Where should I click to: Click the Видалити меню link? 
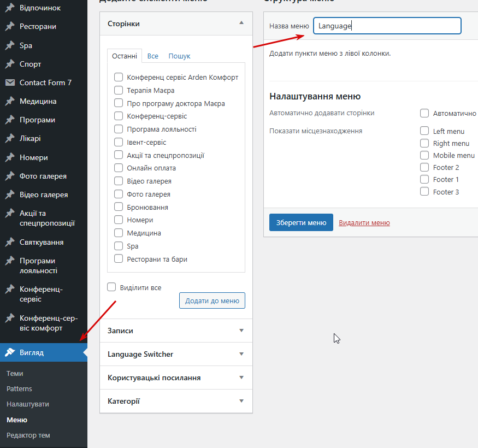pyautogui.click(x=364, y=223)
